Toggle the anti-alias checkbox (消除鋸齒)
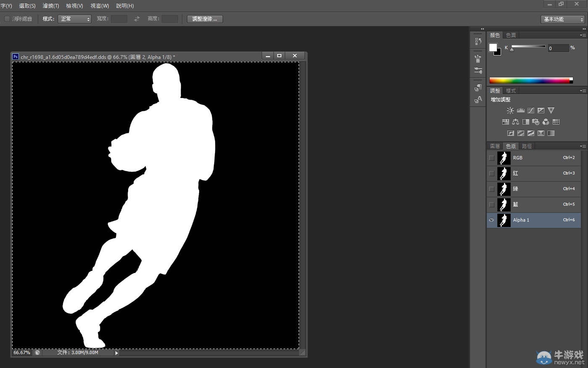This screenshot has height=368, width=588. 7,19
